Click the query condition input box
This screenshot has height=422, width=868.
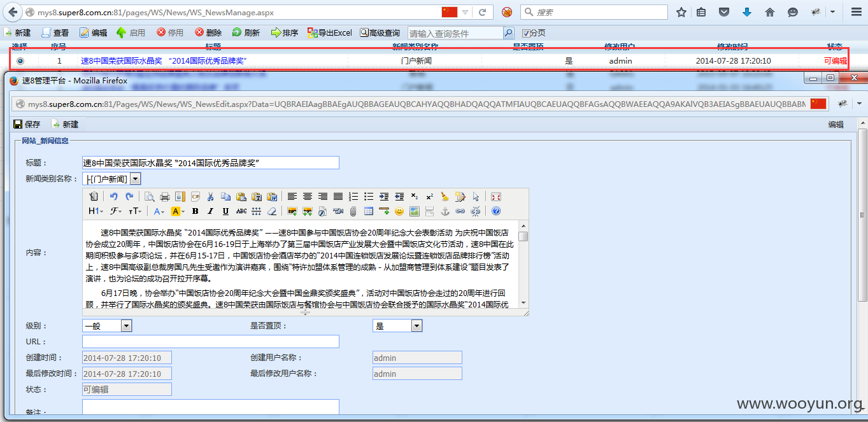[x=455, y=33]
